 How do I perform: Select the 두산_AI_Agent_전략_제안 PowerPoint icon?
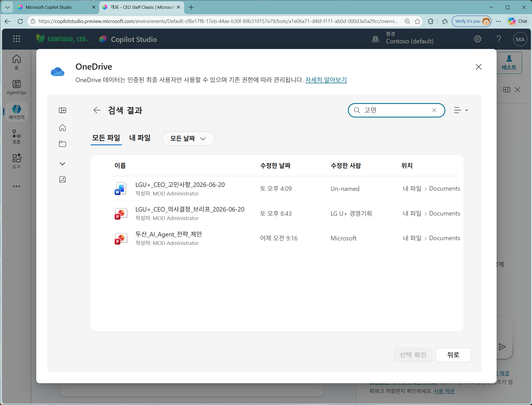click(121, 238)
